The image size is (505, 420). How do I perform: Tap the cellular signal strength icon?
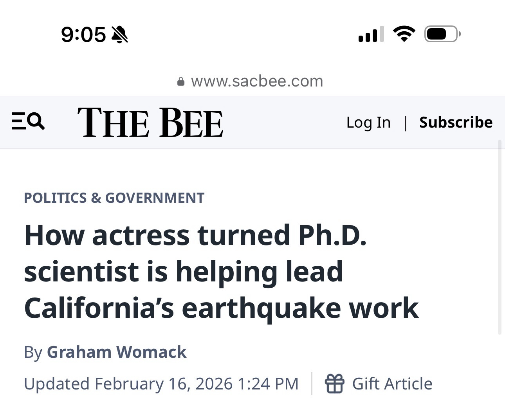pos(371,34)
